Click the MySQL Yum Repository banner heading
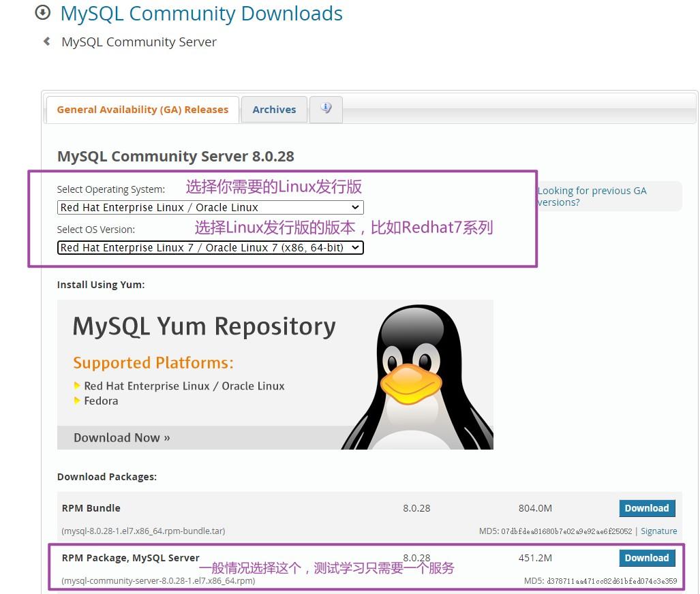 coord(202,326)
